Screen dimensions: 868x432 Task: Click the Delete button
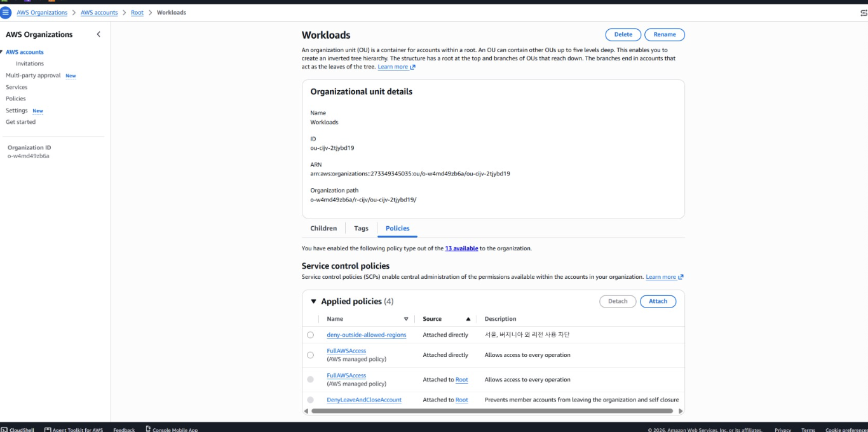point(623,34)
